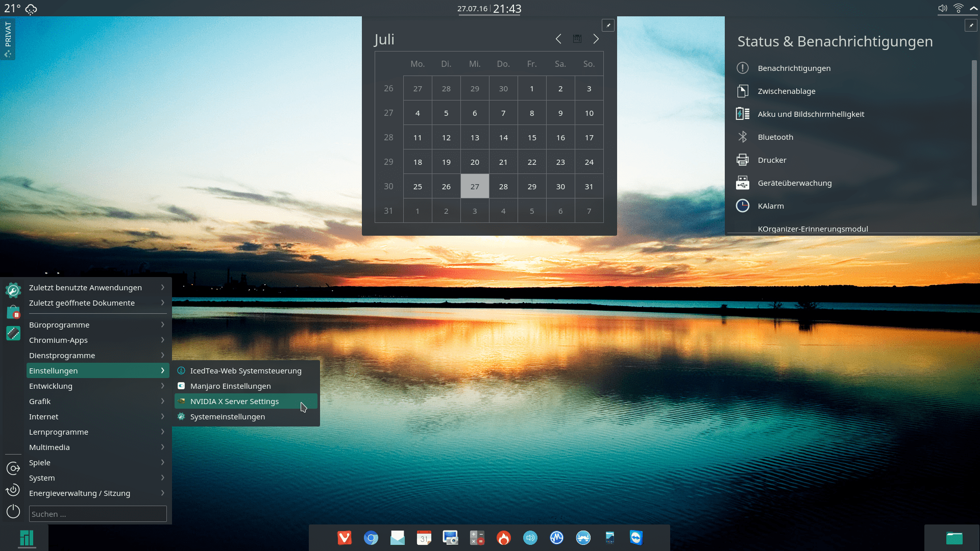Launch Vivaldi browser from the dock
The height and width of the screenshot is (551, 980).
pos(345,538)
